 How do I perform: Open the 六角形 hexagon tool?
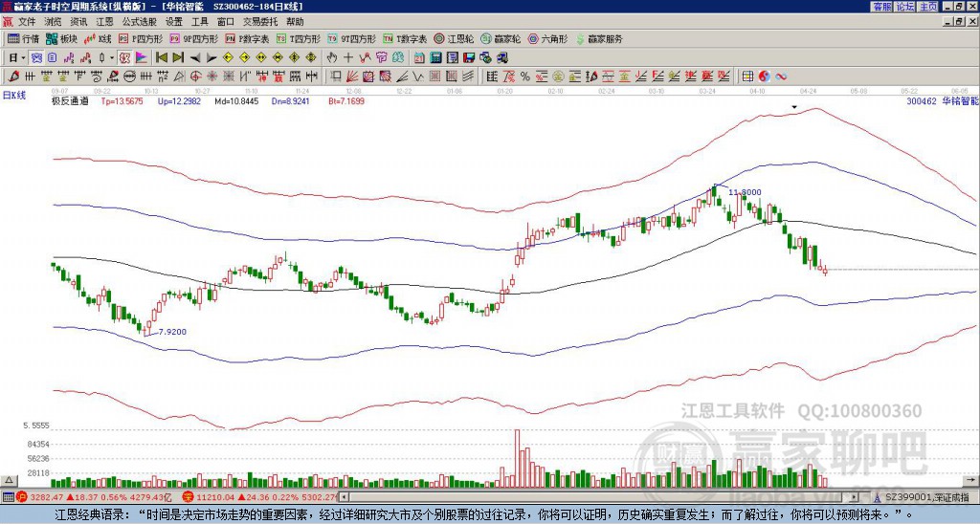[x=547, y=38]
